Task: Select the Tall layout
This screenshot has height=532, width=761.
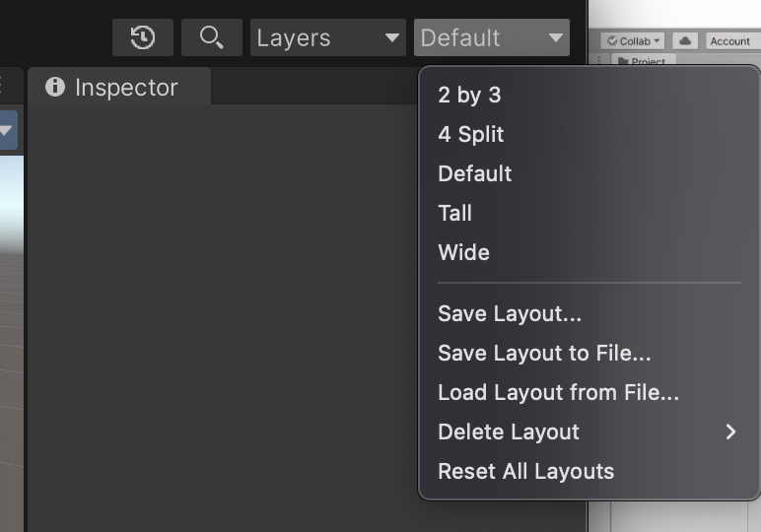Action: click(x=589, y=213)
